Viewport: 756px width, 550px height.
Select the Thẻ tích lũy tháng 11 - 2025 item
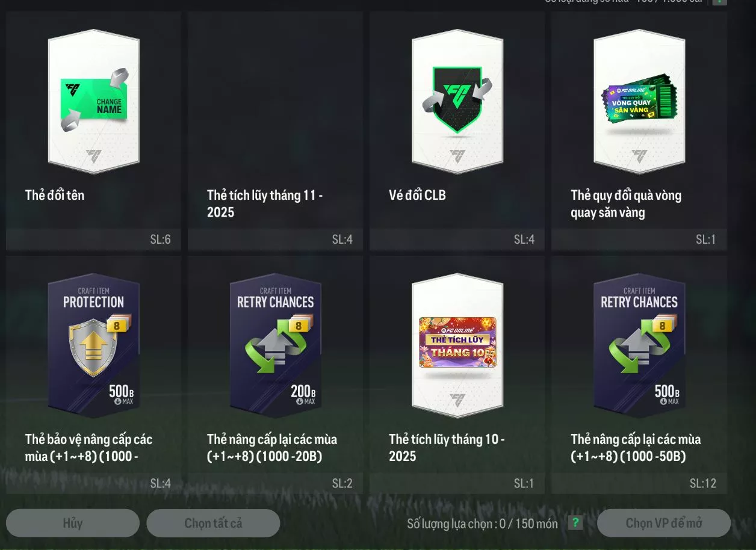tap(275, 130)
